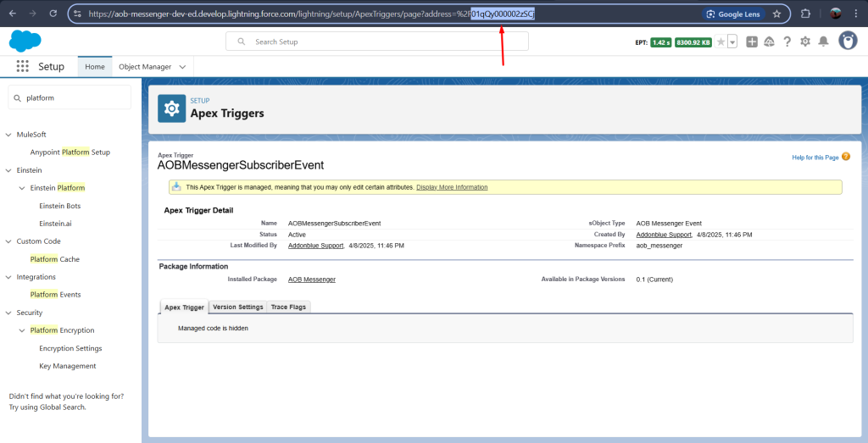Viewport: 868px width, 443px height.
Task: Click the Apex Triggers gear header icon
Action: tap(171, 108)
